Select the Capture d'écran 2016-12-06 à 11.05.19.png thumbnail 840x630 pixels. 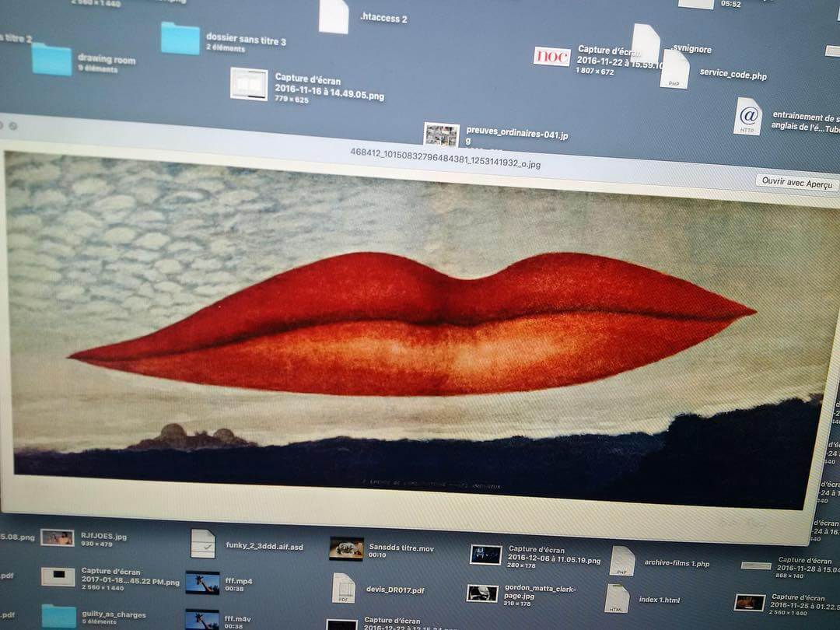486,555
